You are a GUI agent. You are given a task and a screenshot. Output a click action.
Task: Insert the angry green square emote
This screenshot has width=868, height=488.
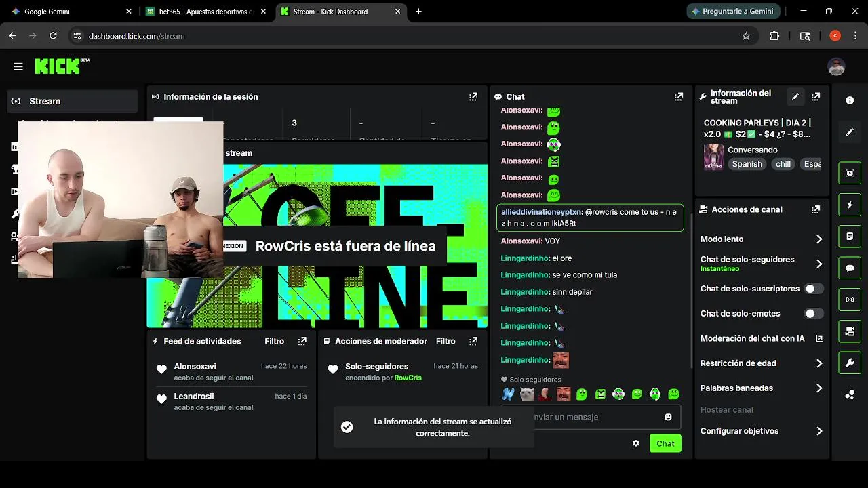(600, 394)
